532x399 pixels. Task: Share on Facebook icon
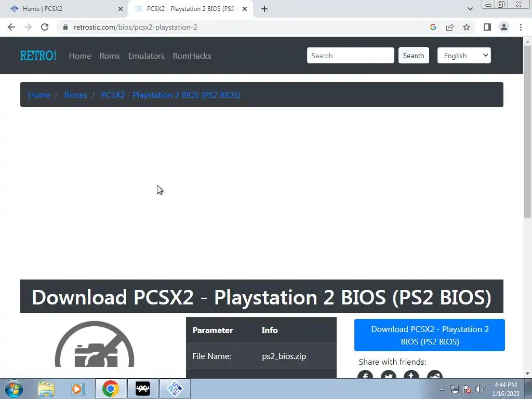click(365, 375)
